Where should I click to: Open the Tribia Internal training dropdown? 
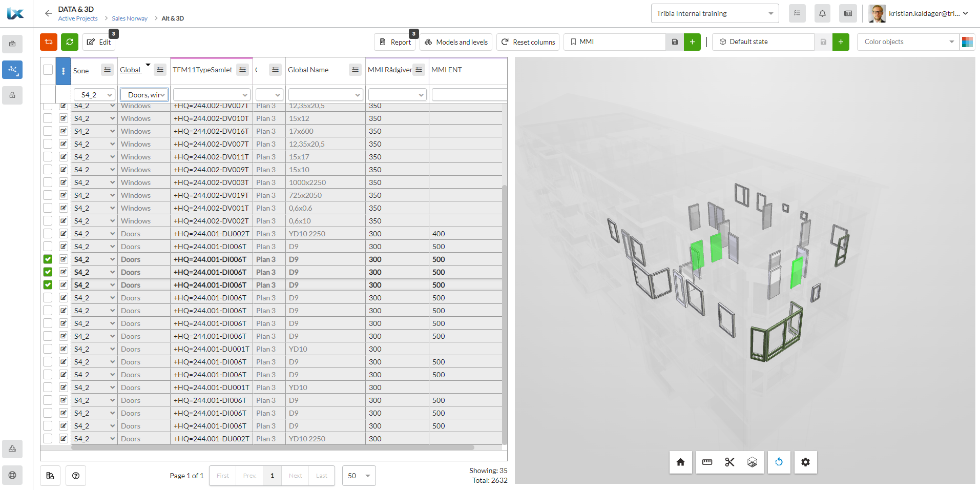point(715,14)
